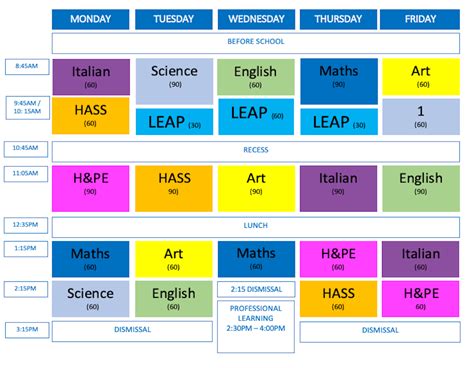Click the LUNCH banner
Image resolution: width=474 pixels, height=368 pixels.
pos(256,227)
